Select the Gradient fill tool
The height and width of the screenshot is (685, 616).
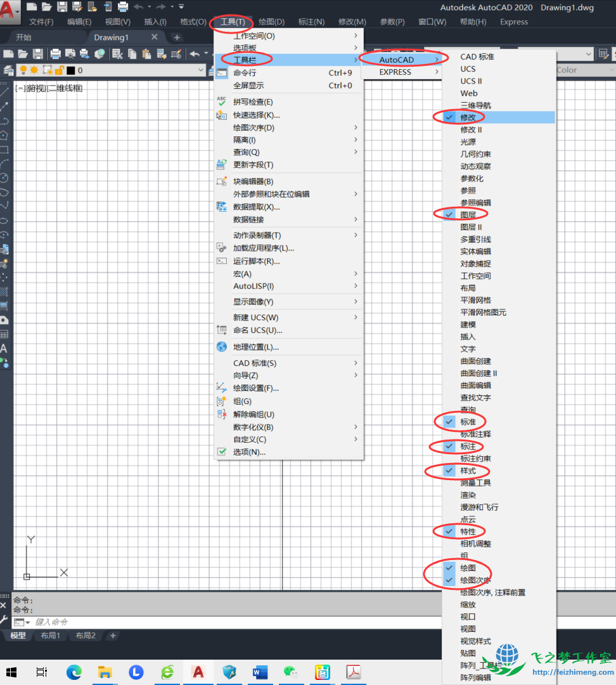(4, 306)
